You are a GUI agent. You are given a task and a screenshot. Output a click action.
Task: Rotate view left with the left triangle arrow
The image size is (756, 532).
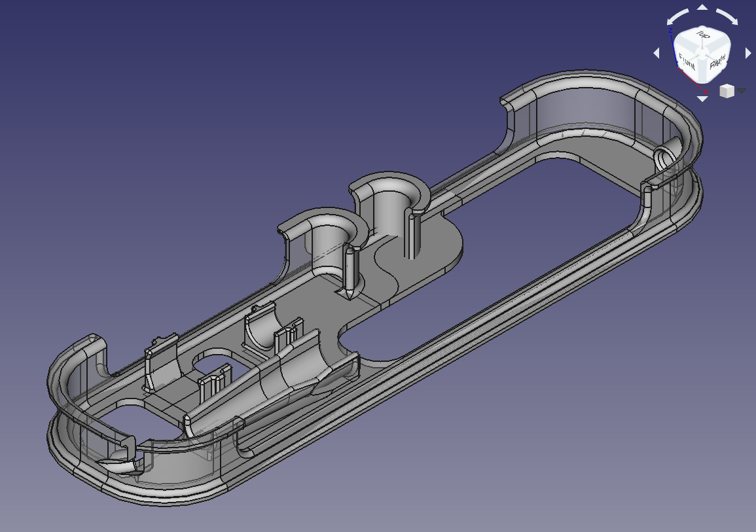[657, 53]
